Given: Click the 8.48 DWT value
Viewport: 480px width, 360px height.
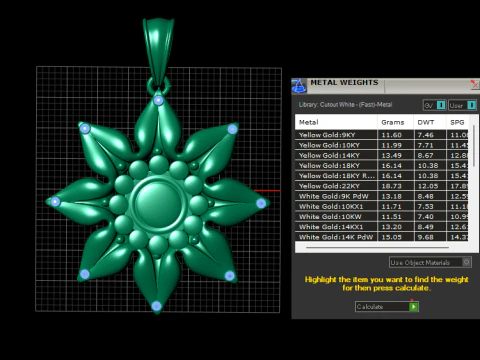Looking at the screenshot, I should tap(426, 196).
